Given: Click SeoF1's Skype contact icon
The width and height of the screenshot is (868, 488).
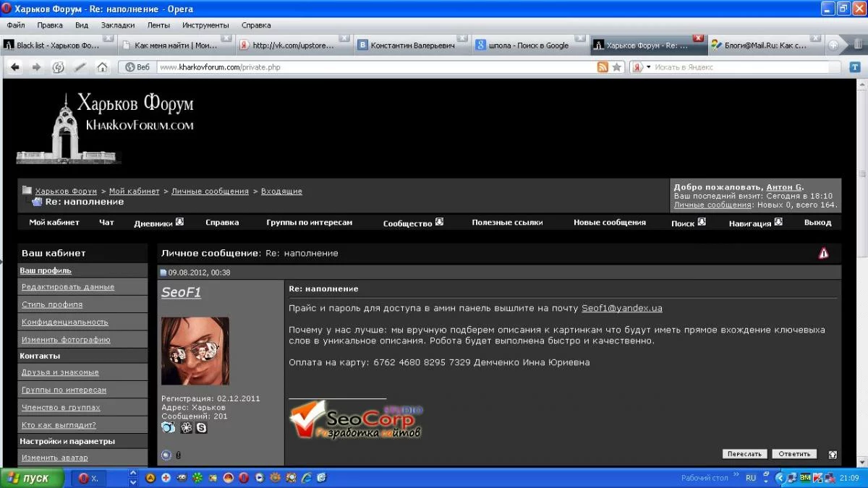Looking at the screenshot, I should coord(201,428).
